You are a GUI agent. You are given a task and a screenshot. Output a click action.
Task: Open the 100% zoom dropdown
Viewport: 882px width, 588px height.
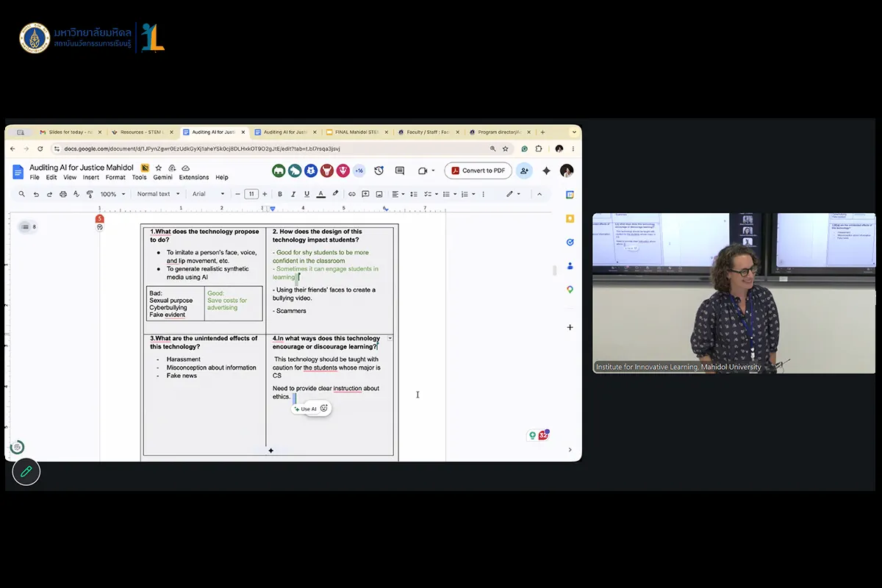tap(112, 194)
